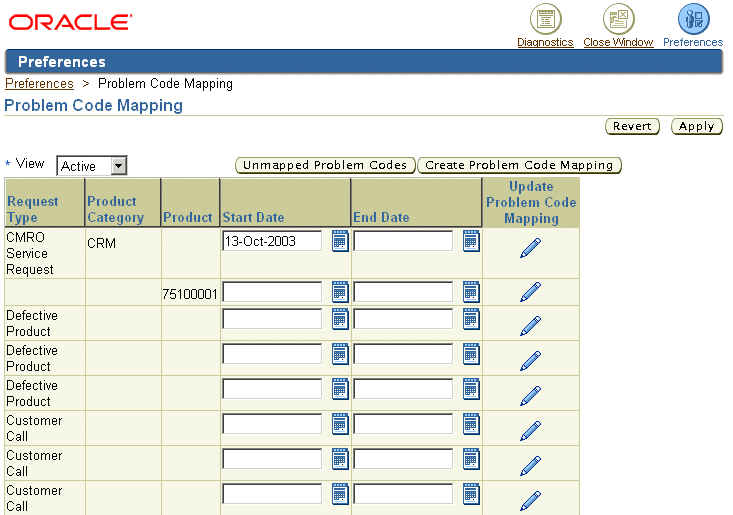Click the Diagnostics icon at top
The width and height of the screenshot is (733, 515).
[546, 19]
